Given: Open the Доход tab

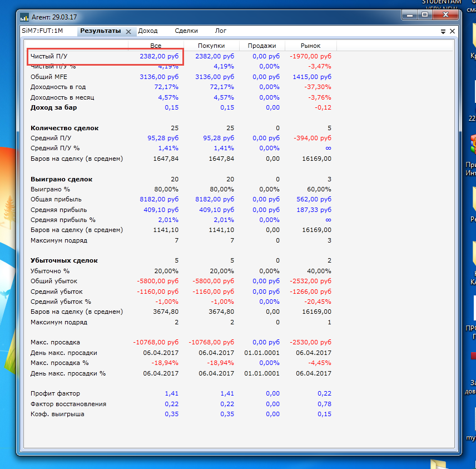Looking at the screenshot, I should coord(147,31).
